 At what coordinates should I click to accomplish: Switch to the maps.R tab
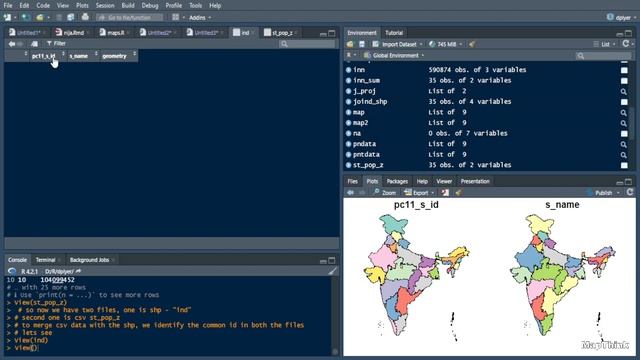click(115, 33)
